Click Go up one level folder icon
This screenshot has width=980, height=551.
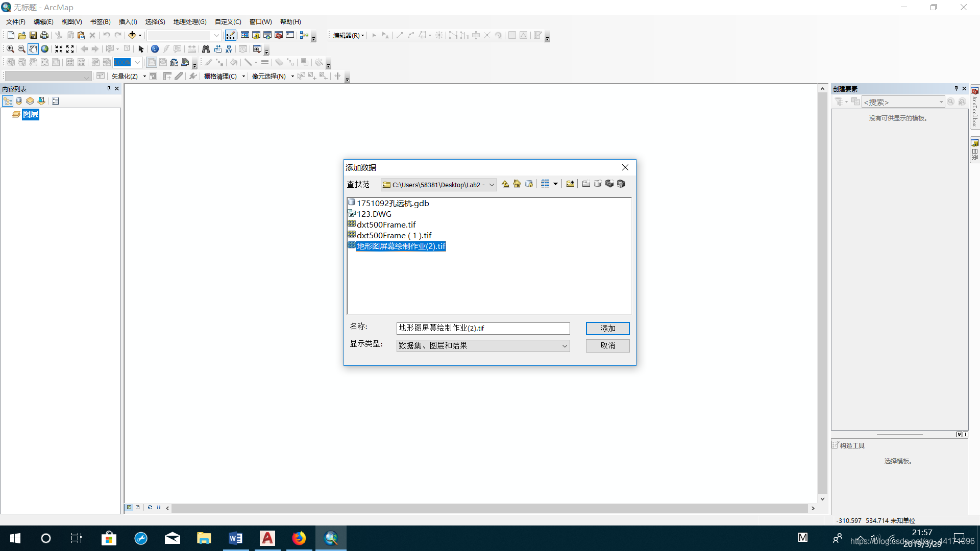505,184
